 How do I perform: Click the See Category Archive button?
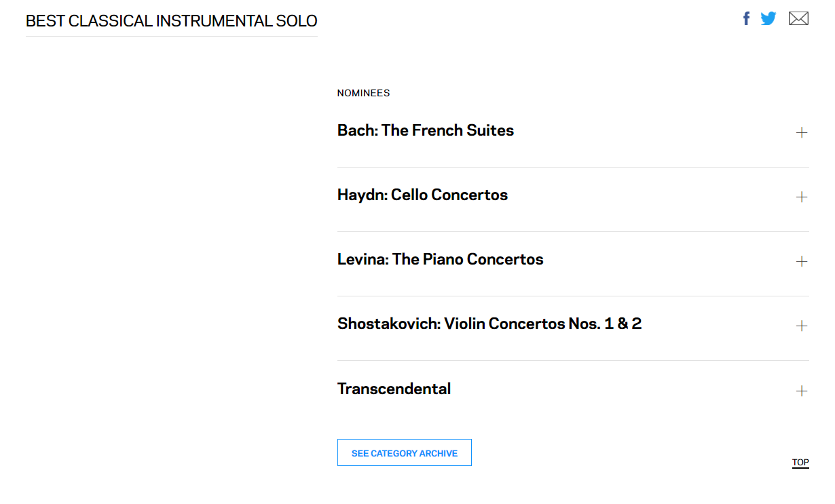coord(404,453)
